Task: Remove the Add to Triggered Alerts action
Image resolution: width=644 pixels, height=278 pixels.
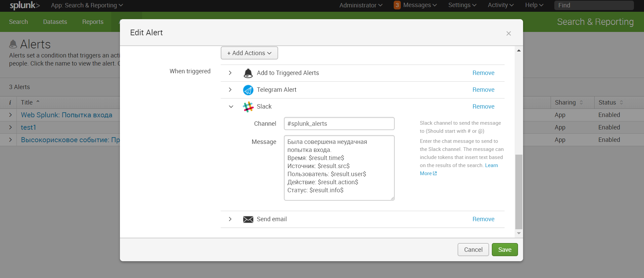Action: coord(483,73)
